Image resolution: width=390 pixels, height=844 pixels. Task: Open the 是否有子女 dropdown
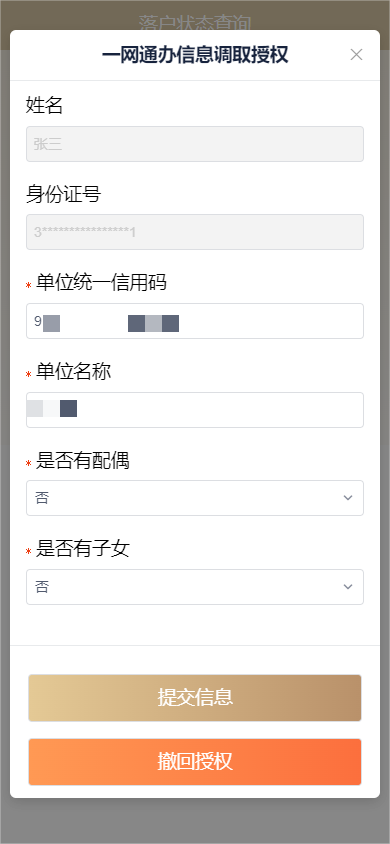click(x=195, y=587)
